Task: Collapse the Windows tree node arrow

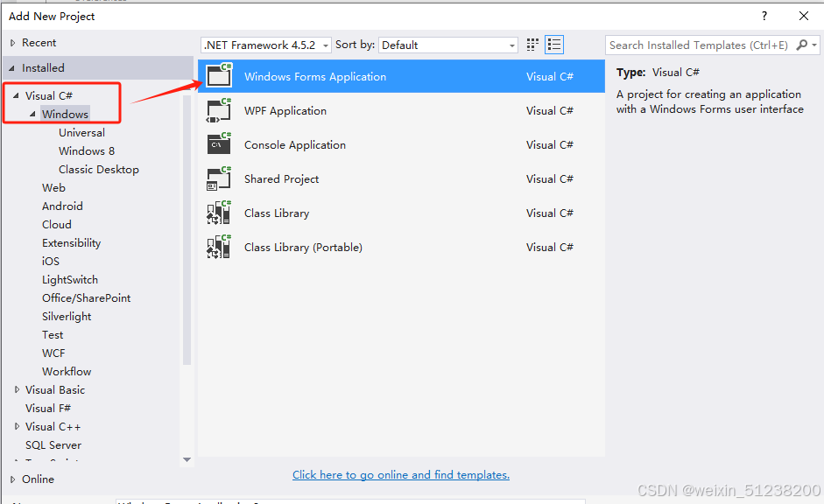Action: [32, 114]
